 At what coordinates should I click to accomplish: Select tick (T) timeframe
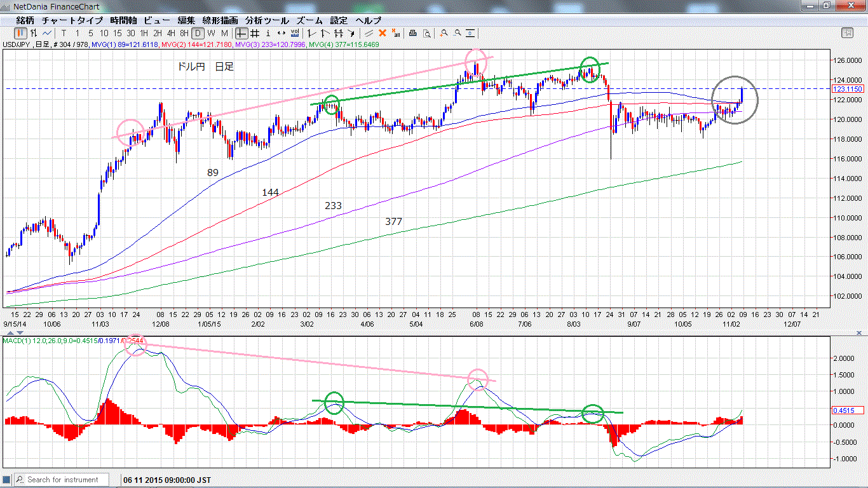click(x=64, y=33)
